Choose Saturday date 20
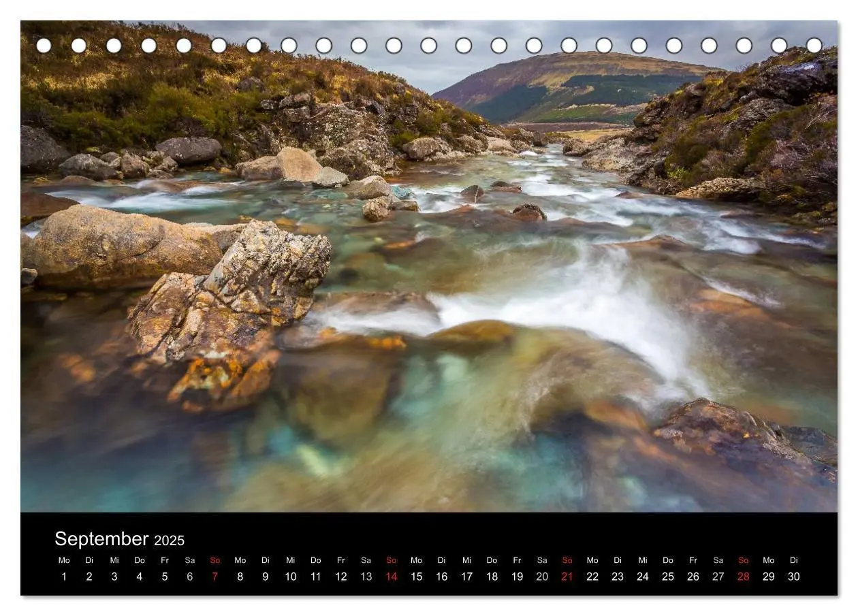 pos(543,577)
